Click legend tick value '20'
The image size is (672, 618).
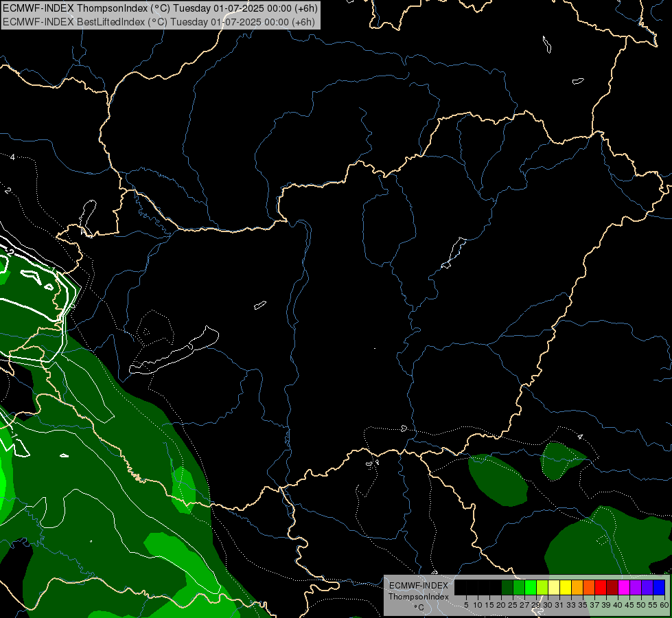tap(501, 605)
